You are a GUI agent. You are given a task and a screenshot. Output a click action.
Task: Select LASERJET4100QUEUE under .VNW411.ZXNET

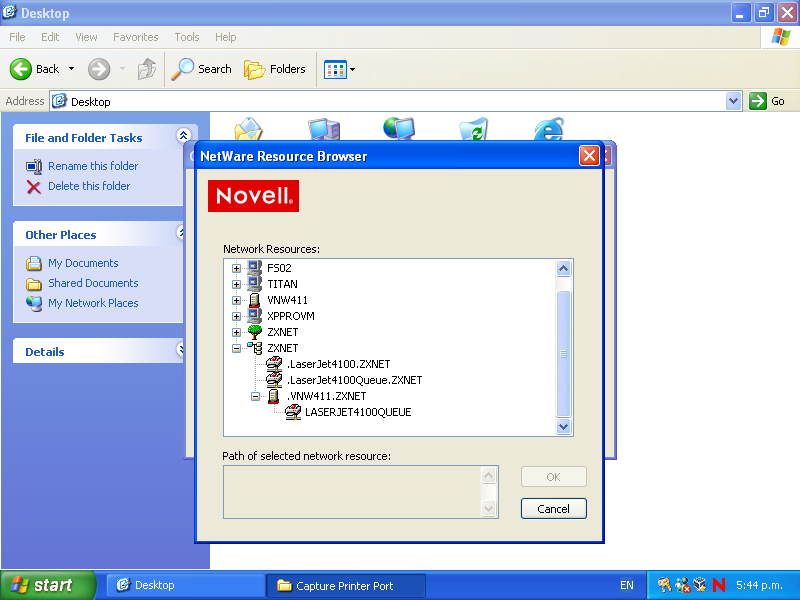[x=358, y=412]
